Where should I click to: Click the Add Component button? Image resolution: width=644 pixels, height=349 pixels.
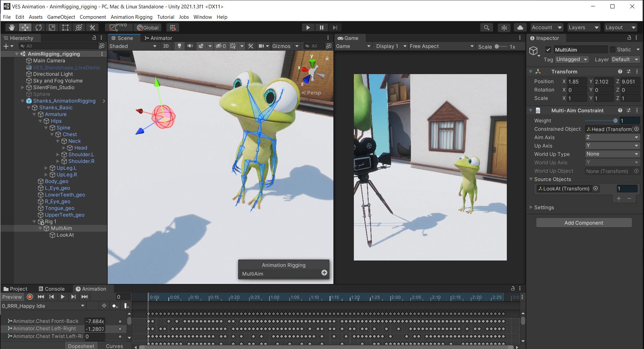point(584,223)
